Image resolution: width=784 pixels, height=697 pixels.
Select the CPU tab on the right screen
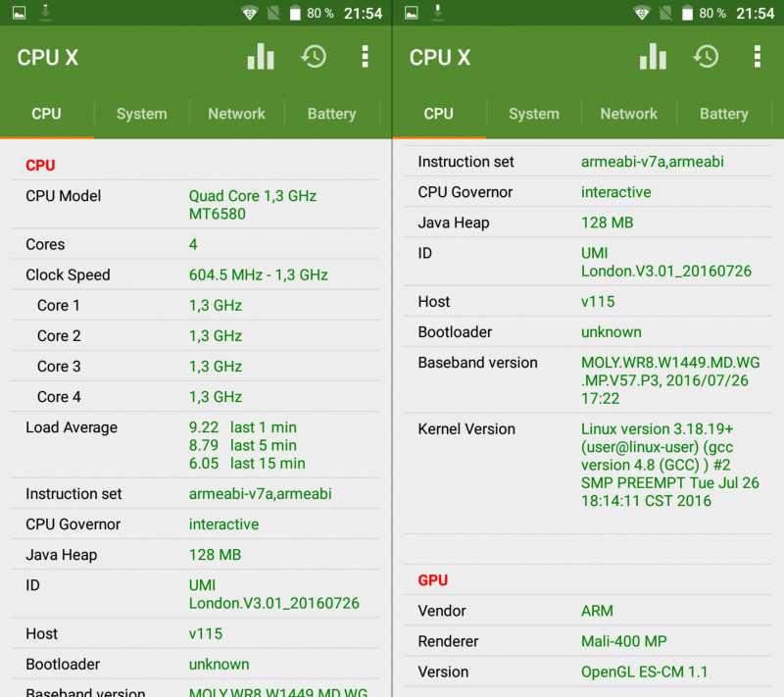[438, 114]
